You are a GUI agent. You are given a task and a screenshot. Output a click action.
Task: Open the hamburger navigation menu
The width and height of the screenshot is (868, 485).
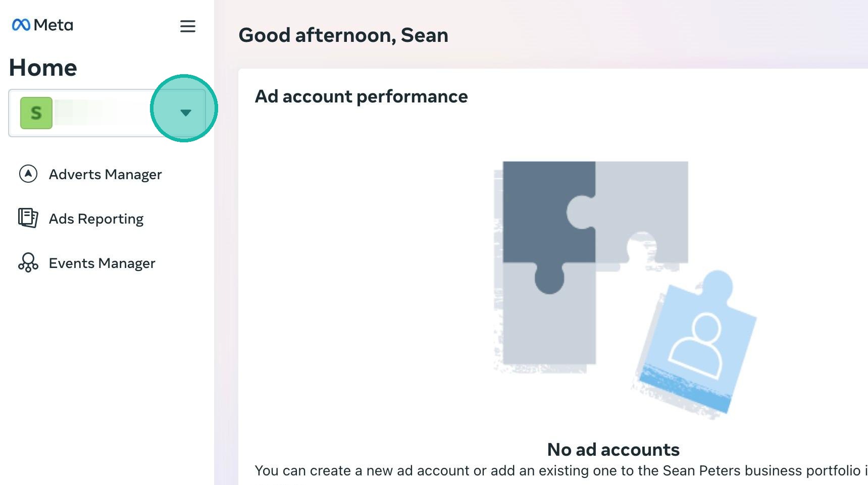pos(188,26)
